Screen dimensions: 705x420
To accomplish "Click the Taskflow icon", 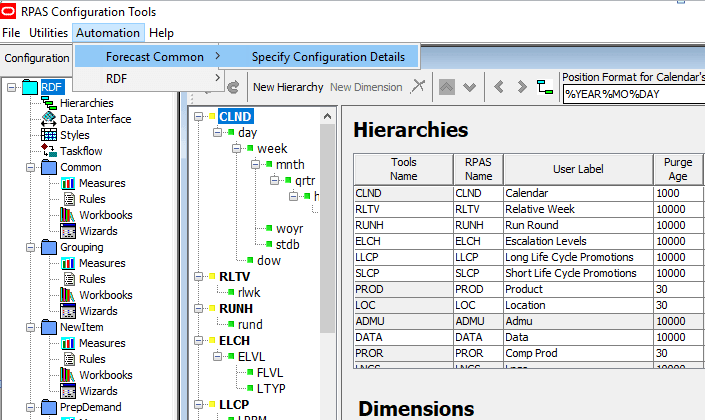I will [x=49, y=151].
